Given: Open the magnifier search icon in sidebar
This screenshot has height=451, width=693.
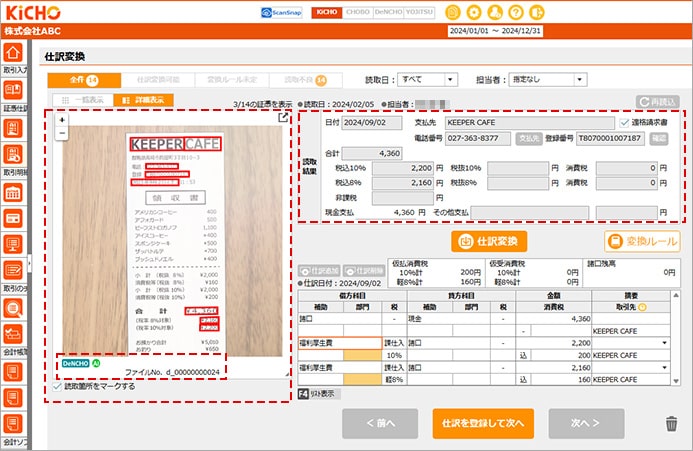Looking at the screenshot, I should tap(13, 308).
